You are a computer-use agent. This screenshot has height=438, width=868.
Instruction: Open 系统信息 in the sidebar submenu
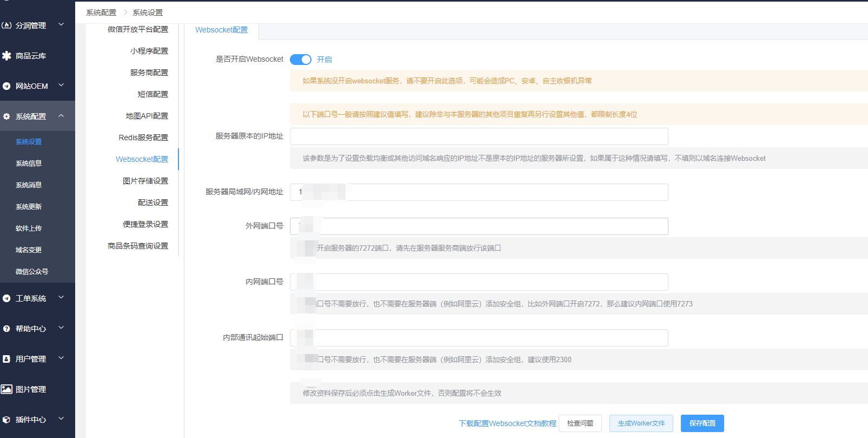pos(29,164)
